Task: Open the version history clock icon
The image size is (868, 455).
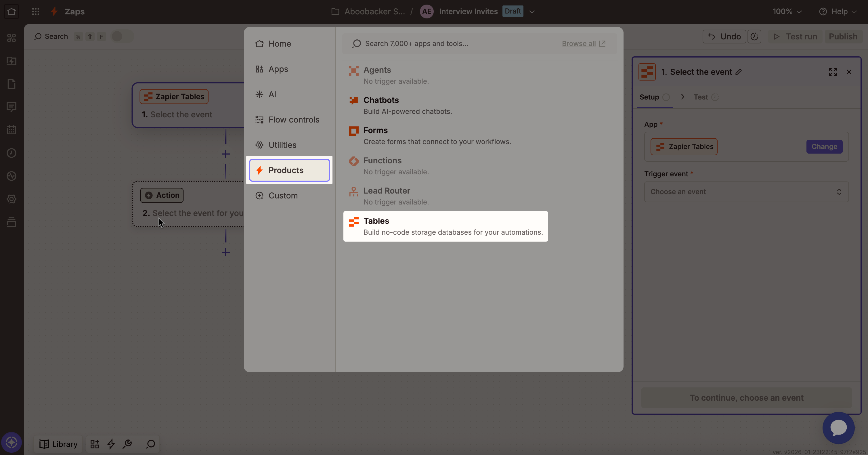Action: [754, 37]
